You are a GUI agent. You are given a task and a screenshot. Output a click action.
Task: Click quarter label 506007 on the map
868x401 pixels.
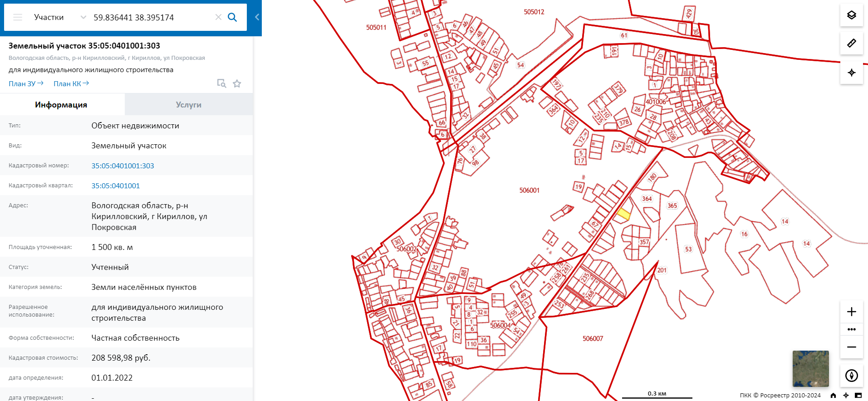click(593, 338)
